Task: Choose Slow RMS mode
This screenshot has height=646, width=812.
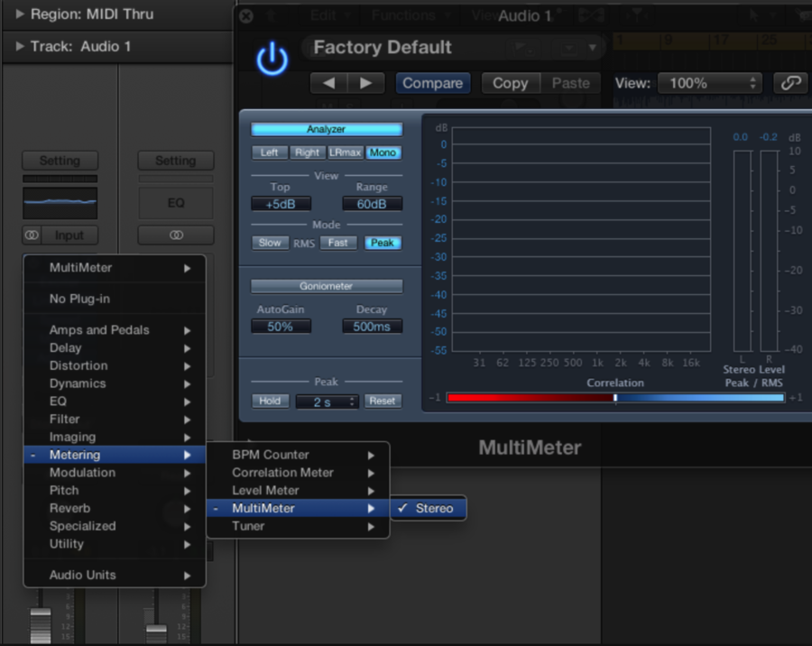Action: 270,243
